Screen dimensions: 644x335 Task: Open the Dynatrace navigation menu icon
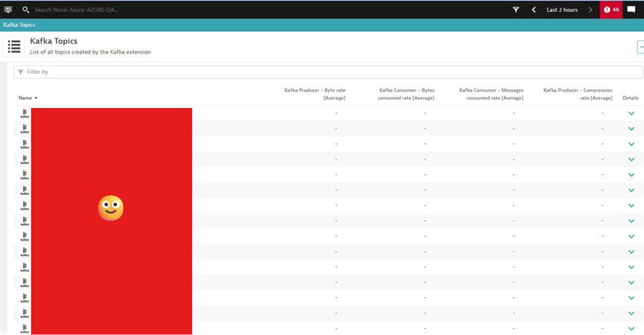(x=8, y=10)
